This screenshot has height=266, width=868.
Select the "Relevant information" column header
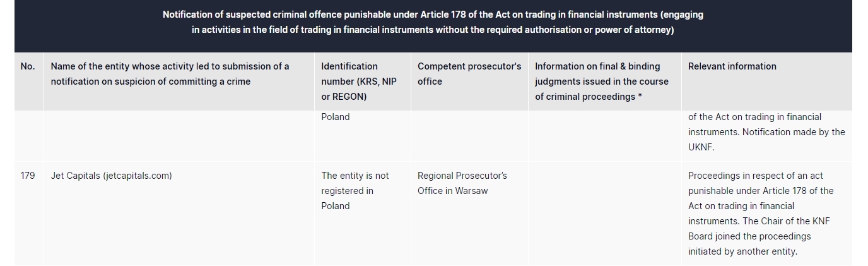pyautogui.click(x=732, y=66)
